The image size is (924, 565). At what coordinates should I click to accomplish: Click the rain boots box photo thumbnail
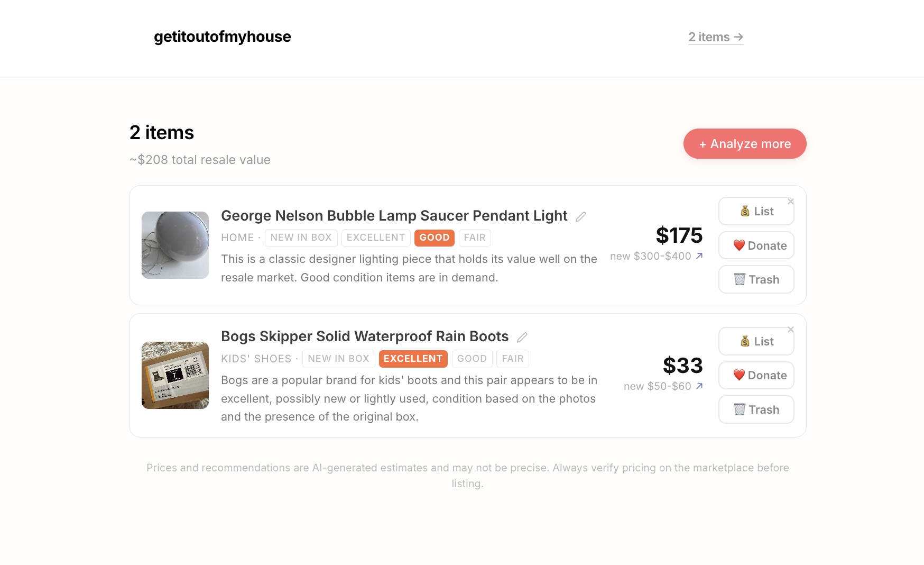tap(175, 375)
